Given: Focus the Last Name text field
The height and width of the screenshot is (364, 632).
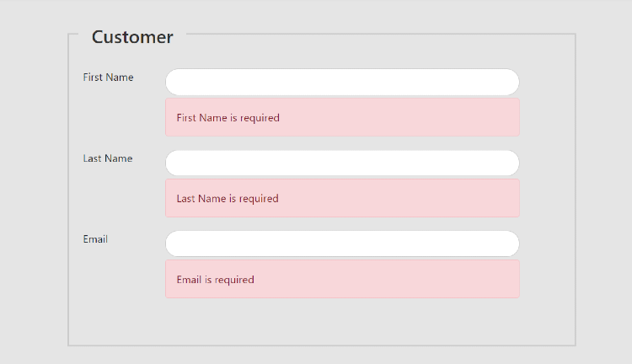Looking at the screenshot, I should 342,163.
